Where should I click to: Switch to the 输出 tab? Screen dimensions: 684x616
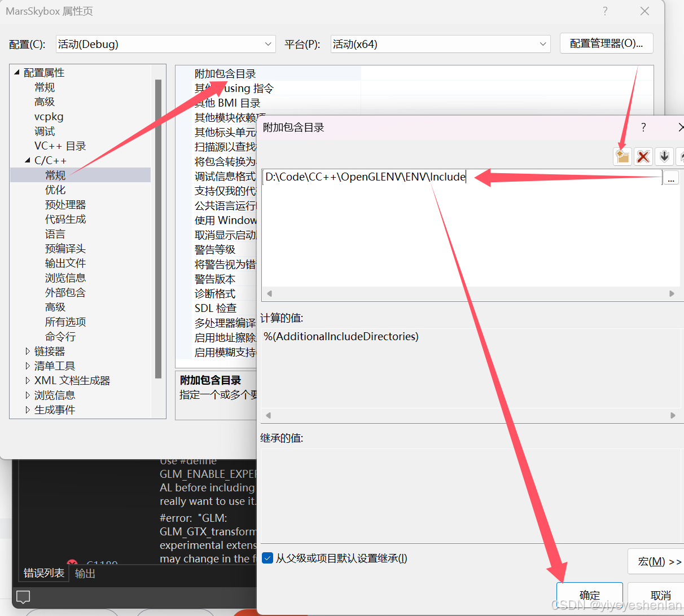(x=84, y=573)
